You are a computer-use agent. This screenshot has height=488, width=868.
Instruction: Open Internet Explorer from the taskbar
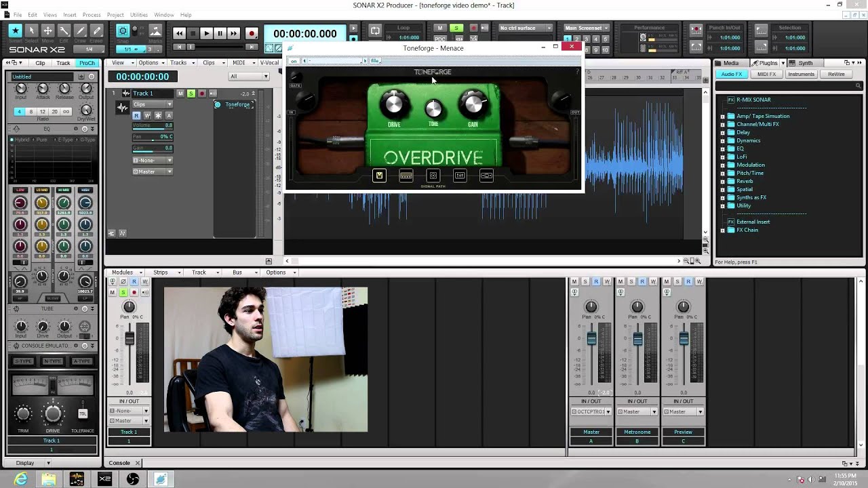(x=21, y=479)
